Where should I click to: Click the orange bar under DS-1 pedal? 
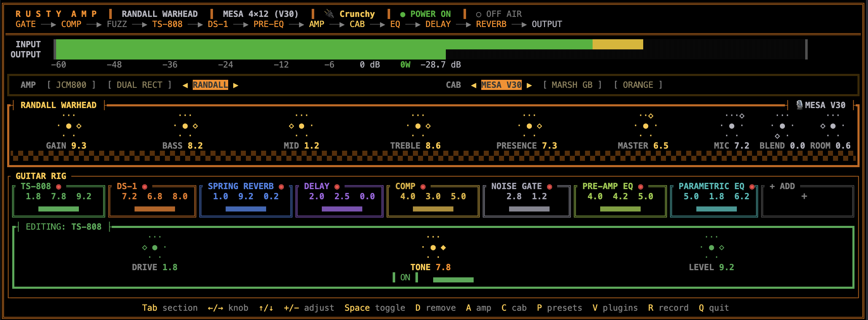[x=155, y=209]
